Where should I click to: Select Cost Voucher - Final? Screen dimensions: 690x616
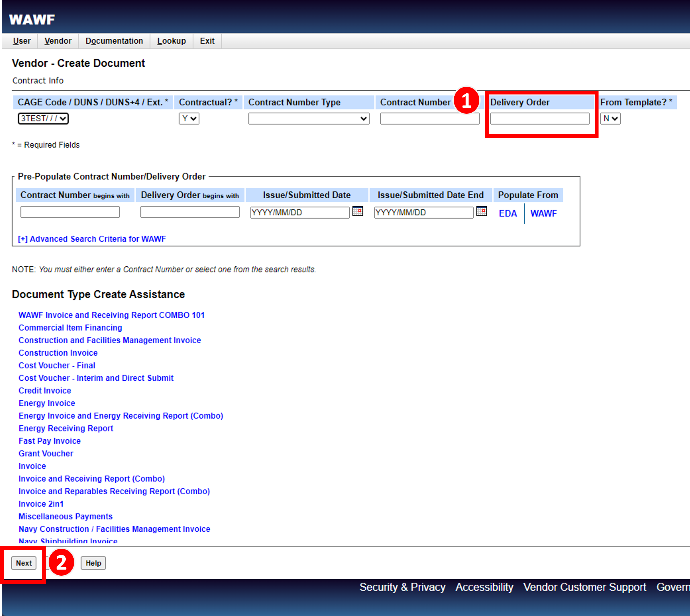tap(57, 365)
